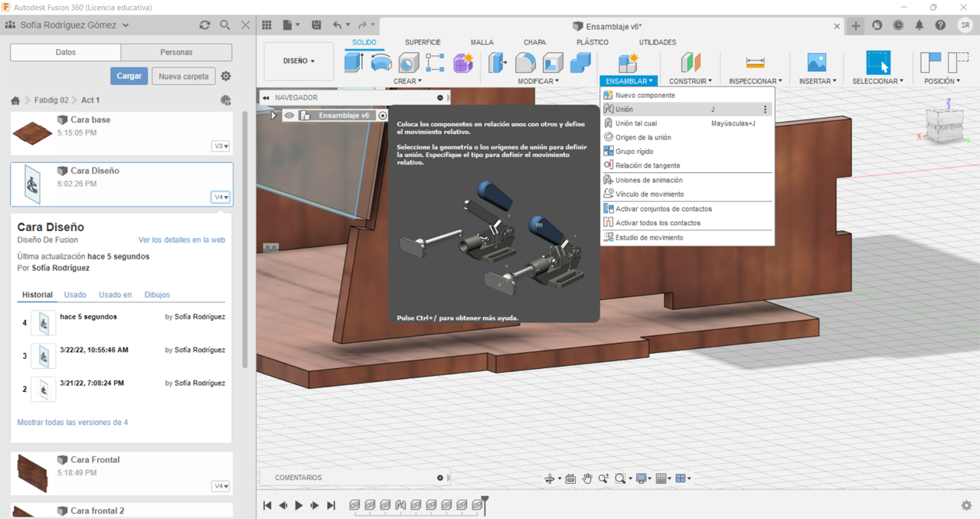Click the Insert image icon above INSERTAR
The image size is (980, 519).
pyautogui.click(x=817, y=62)
